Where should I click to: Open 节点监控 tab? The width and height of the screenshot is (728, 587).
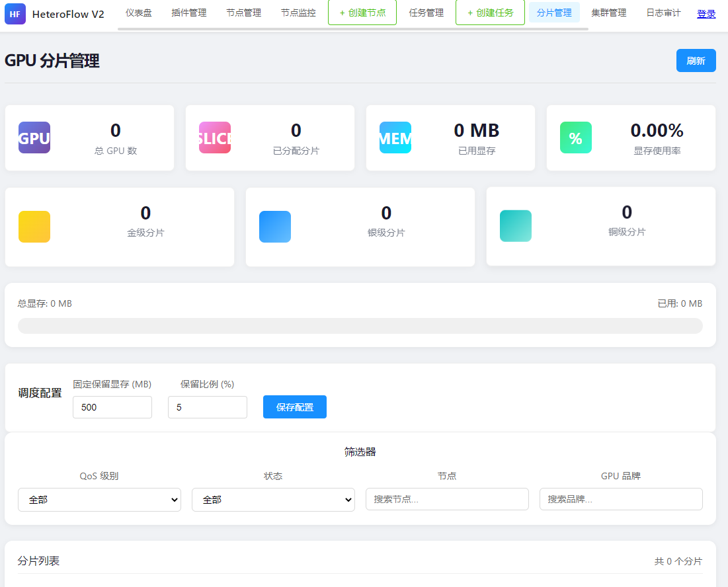[298, 13]
